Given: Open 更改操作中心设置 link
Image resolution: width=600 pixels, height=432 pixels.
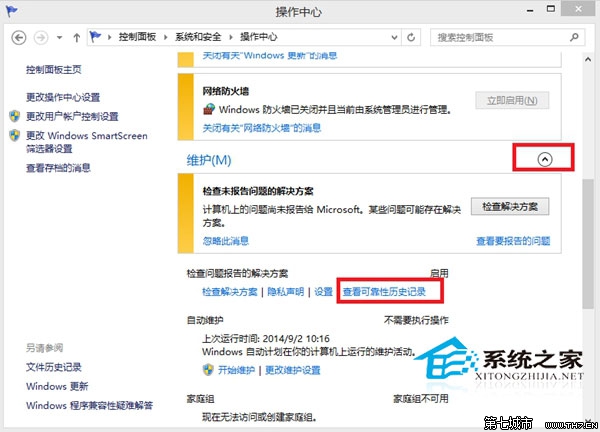Looking at the screenshot, I should pyautogui.click(x=63, y=97).
